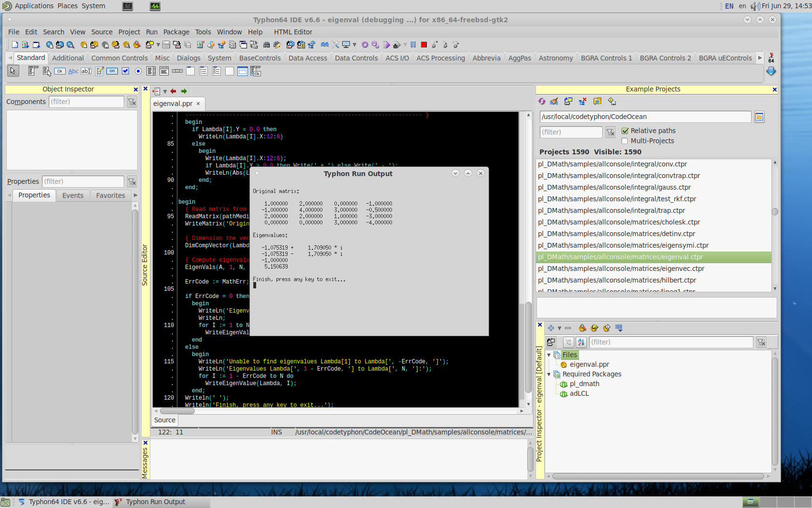Click browse folder button beside CodeOcean path

pos(759,117)
